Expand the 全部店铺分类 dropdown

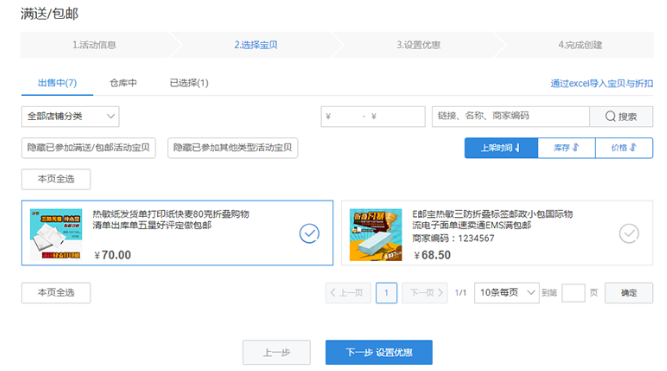pos(70,116)
